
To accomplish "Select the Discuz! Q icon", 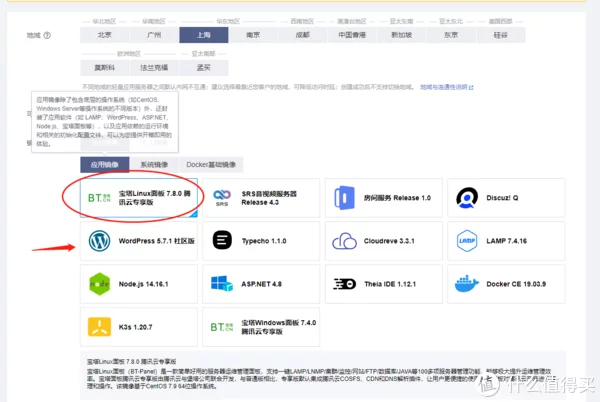I will pyautogui.click(x=467, y=198).
